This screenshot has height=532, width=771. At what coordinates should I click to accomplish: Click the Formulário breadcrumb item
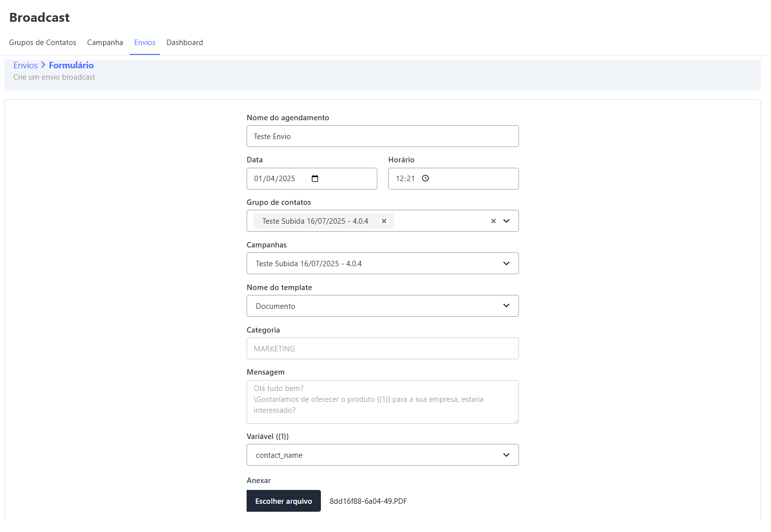point(71,65)
